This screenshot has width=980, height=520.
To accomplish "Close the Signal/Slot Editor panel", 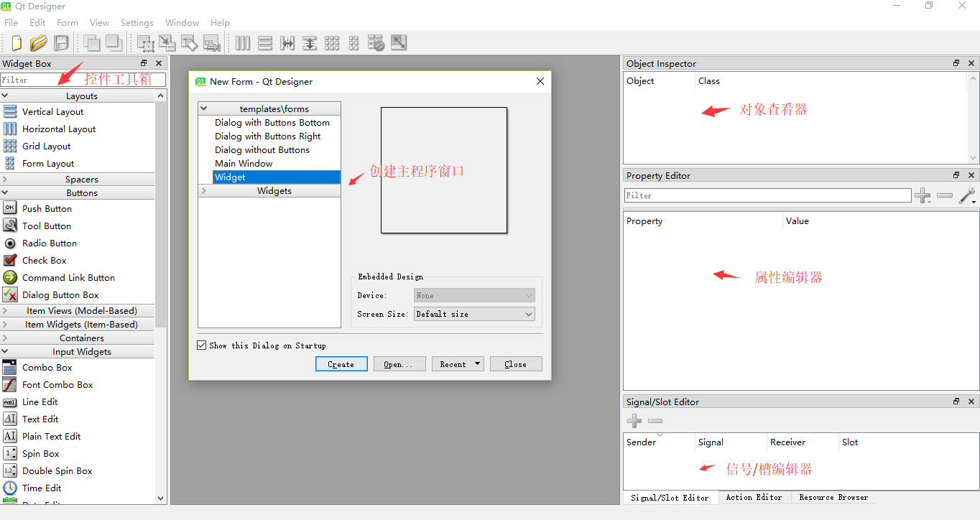I will tap(971, 401).
